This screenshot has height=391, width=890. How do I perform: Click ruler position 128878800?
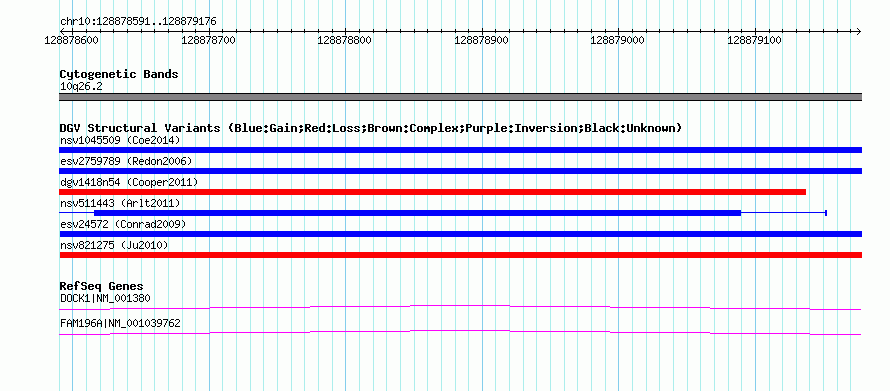point(345,41)
